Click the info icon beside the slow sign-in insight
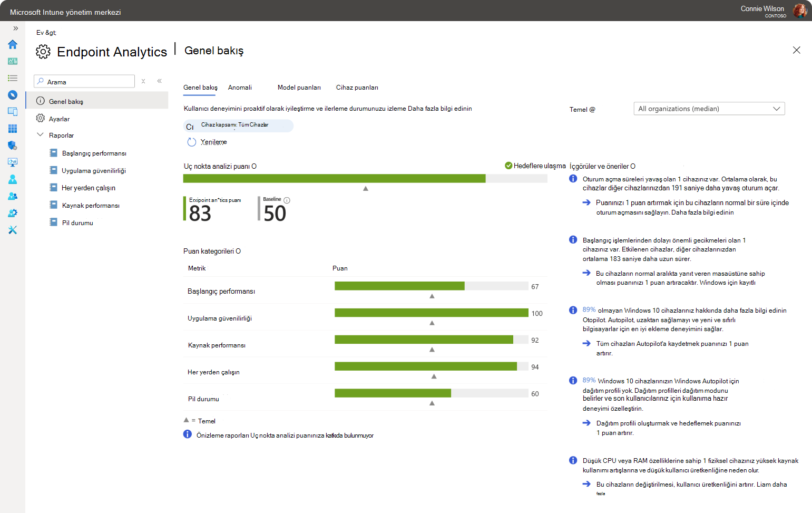Viewport: 812px width, 513px height. (573, 179)
